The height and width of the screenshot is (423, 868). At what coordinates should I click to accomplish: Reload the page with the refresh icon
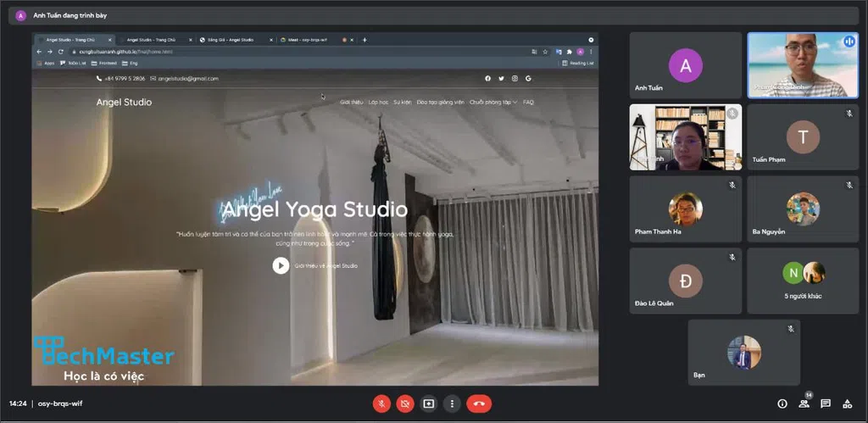point(60,52)
